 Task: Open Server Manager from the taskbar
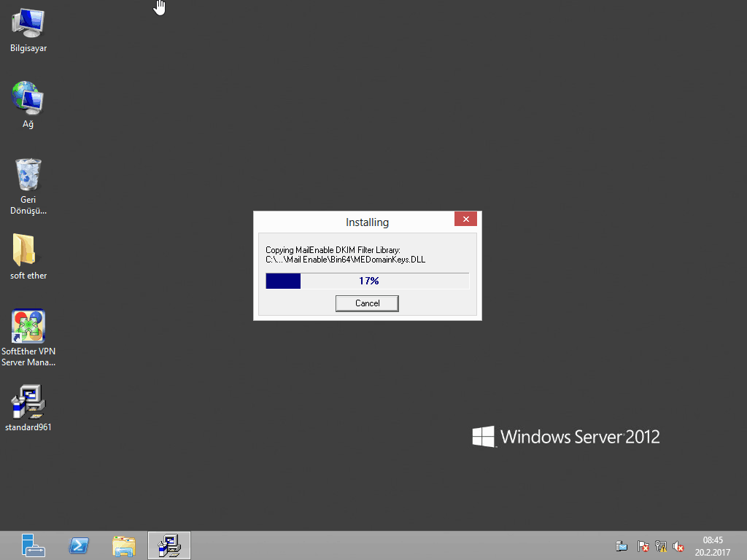(x=33, y=545)
